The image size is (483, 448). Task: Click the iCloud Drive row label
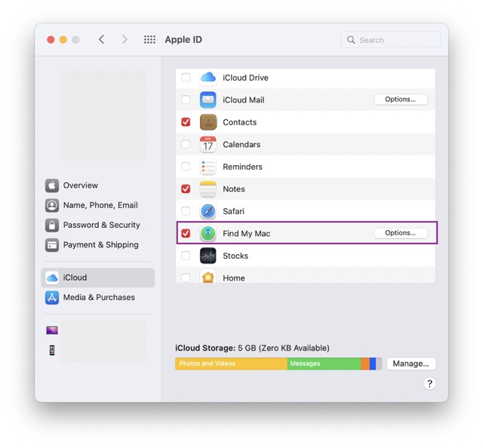pos(245,78)
